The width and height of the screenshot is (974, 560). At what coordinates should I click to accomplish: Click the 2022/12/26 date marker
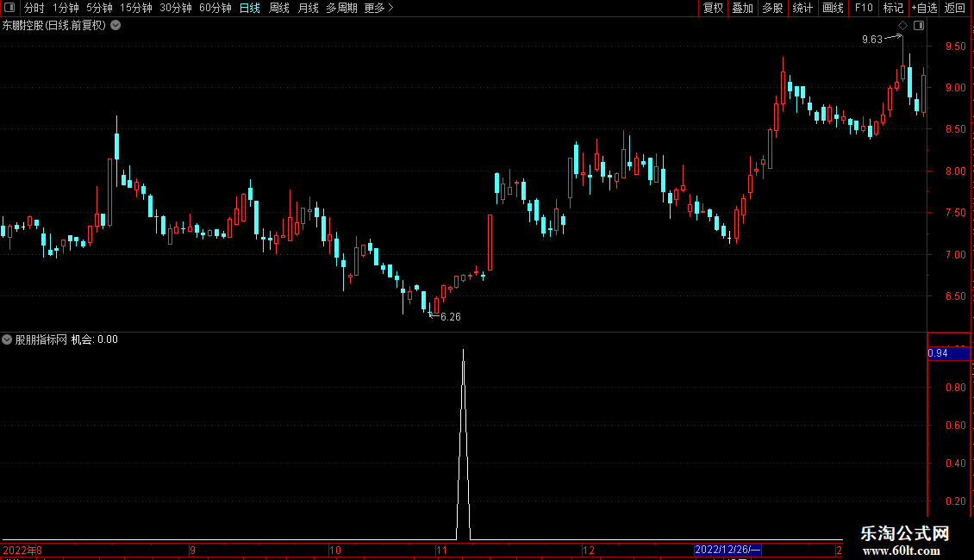(x=727, y=550)
